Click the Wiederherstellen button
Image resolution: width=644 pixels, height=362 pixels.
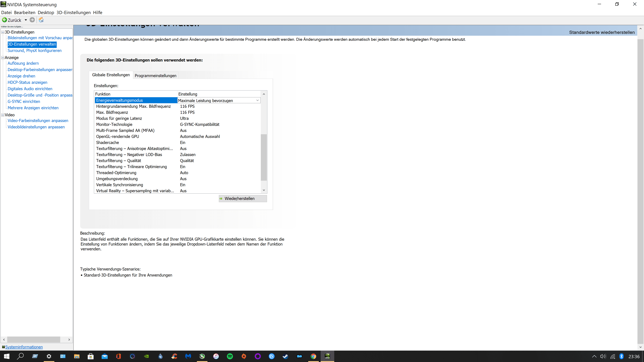coord(243,199)
